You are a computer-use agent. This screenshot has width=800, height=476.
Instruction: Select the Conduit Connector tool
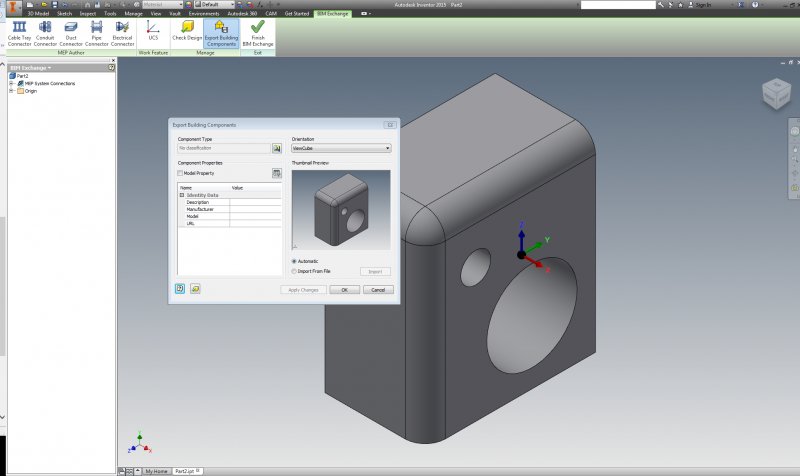click(x=45, y=33)
